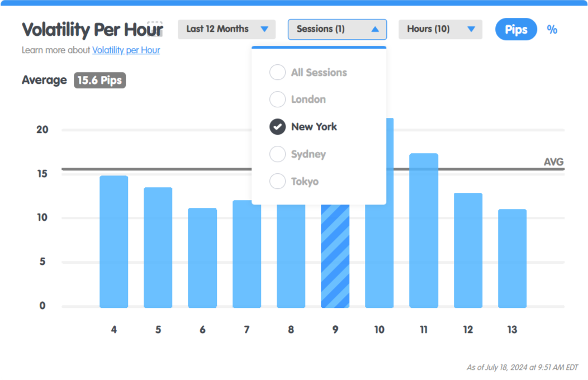Click the 15.6 Pips average badge

tap(99, 80)
